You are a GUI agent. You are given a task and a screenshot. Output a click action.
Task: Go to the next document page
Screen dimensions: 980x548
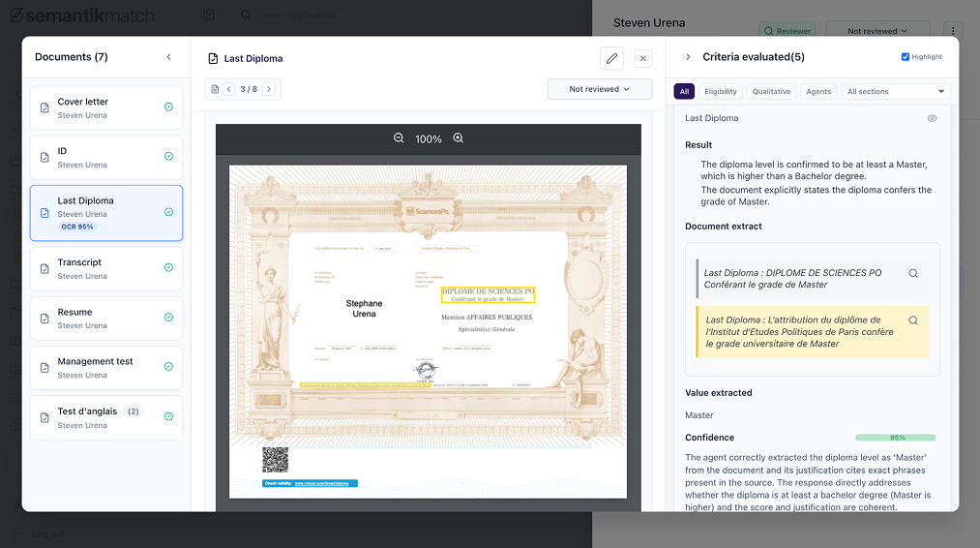[269, 89]
